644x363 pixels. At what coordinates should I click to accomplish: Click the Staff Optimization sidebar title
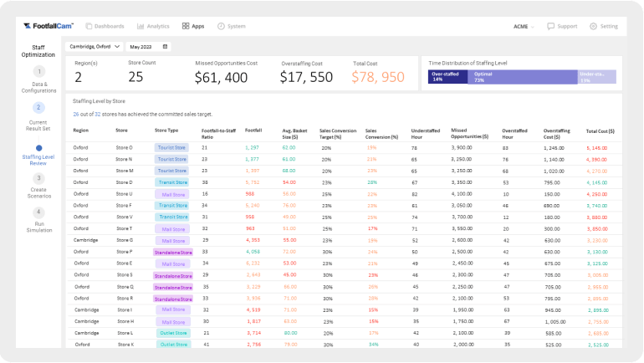point(38,51)
